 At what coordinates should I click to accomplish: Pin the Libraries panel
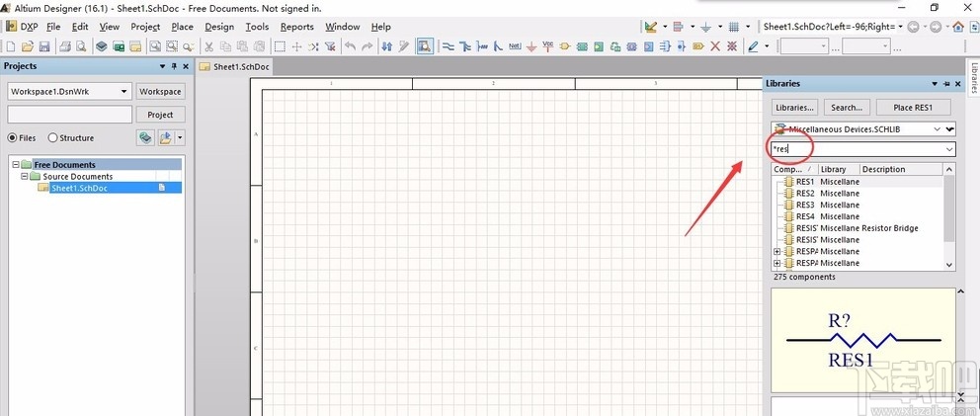click(946, 84)
